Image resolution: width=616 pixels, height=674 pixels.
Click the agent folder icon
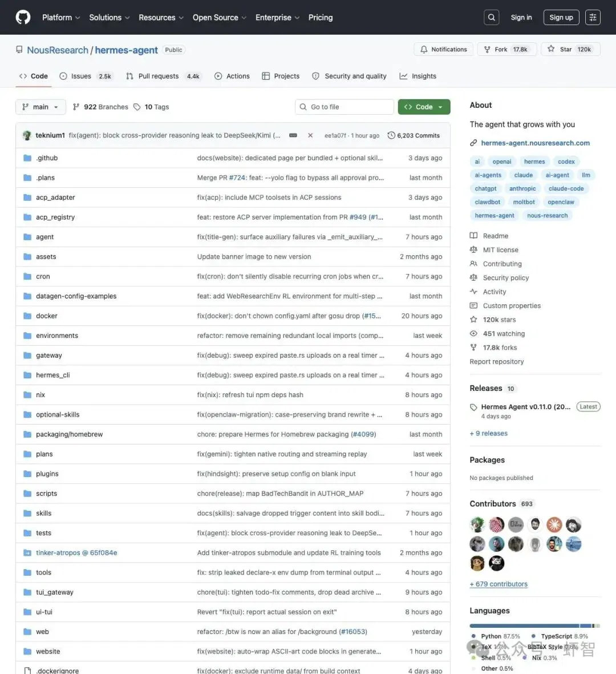[x=27, y=237]
